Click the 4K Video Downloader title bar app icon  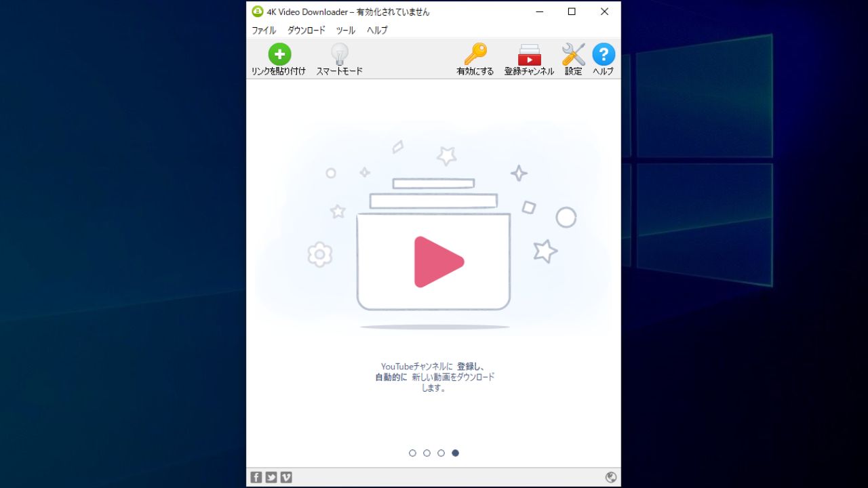(258, 12)
